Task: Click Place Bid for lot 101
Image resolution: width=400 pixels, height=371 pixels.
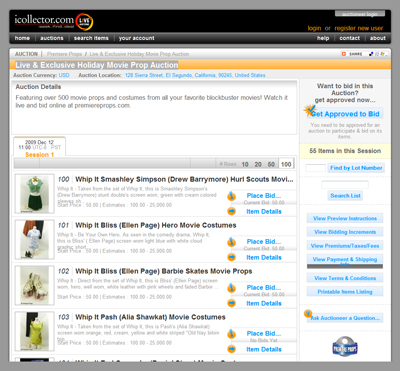Action: pos(264,242)
